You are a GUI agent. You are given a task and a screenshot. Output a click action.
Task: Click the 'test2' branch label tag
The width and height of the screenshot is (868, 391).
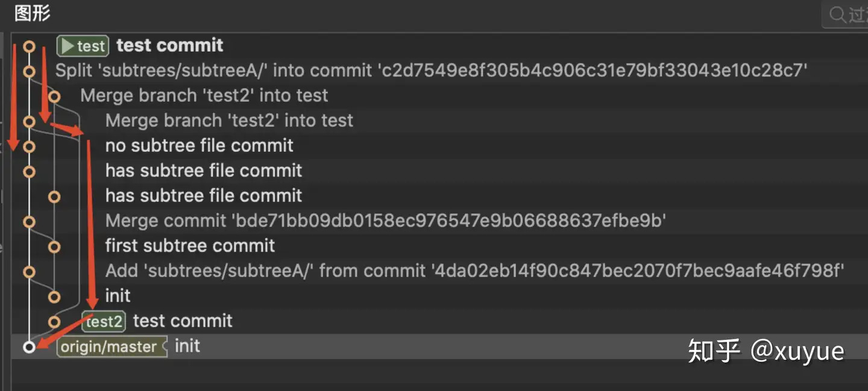[x=104, y=321]
